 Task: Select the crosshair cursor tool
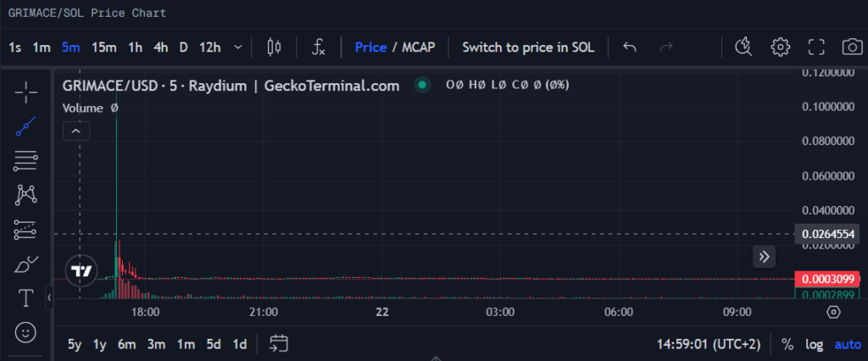point(26,92)
